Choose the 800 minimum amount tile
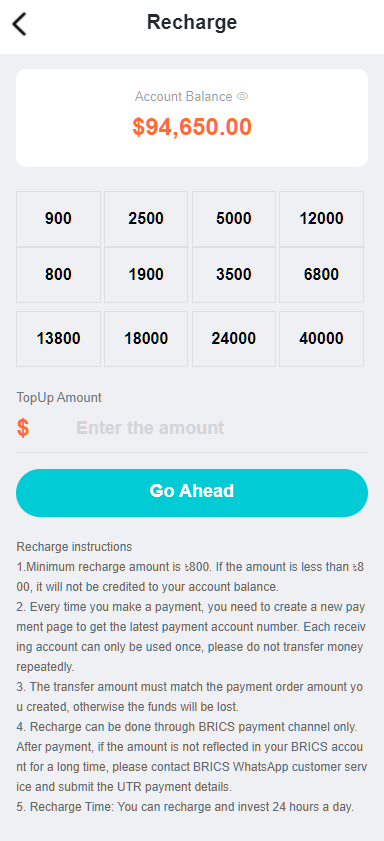384x841 pixels. pos(58,275)
